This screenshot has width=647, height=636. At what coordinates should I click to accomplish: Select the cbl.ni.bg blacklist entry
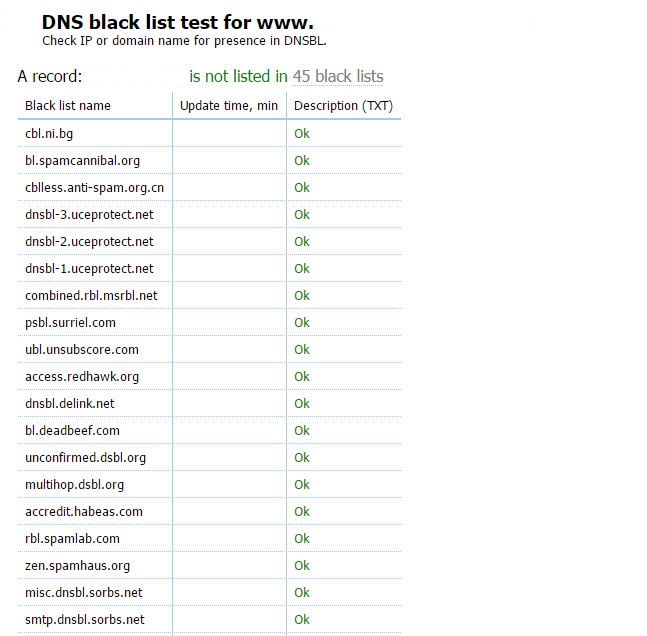[49, 133]
